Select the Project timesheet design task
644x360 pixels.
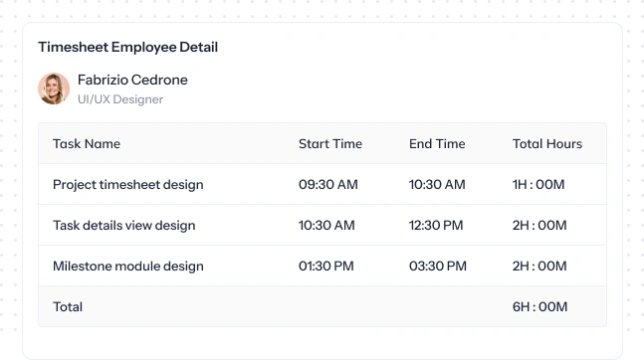(x=127, y=185)
